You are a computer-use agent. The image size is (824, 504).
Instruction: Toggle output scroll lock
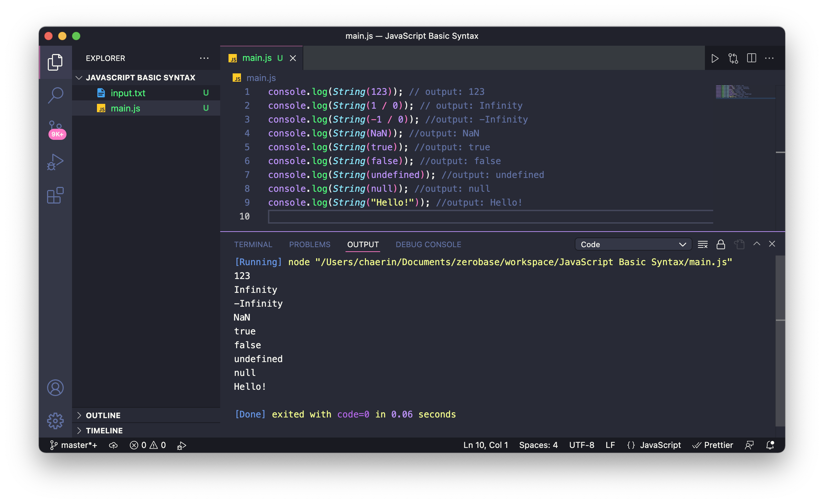pos(721,244)
